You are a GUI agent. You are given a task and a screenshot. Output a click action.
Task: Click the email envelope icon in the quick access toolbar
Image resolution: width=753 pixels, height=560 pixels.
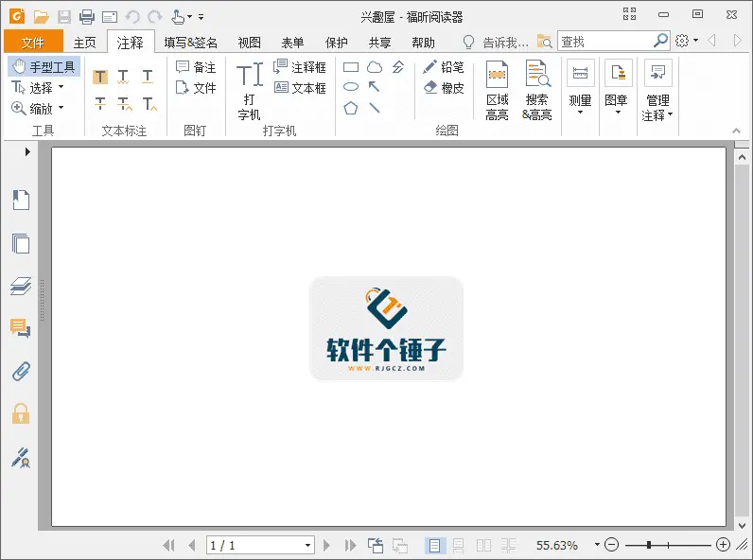pyautogui.click(x=110, y=18)
